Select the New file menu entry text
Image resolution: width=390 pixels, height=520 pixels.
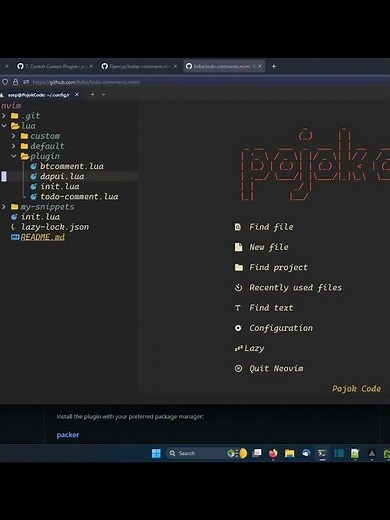269,247
